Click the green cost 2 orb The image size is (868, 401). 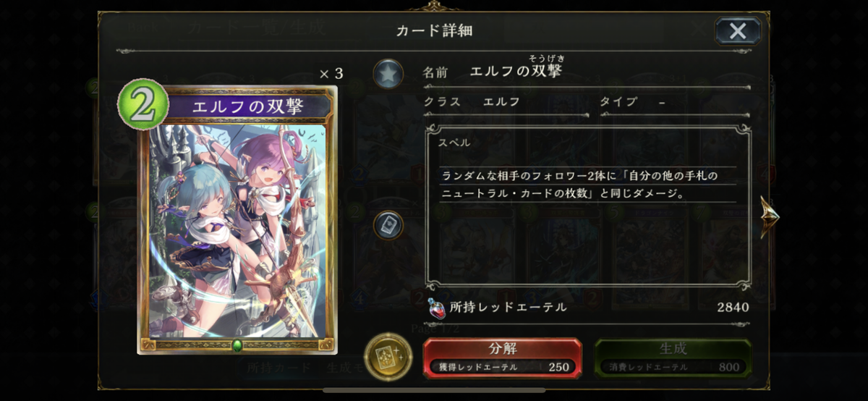142,105
